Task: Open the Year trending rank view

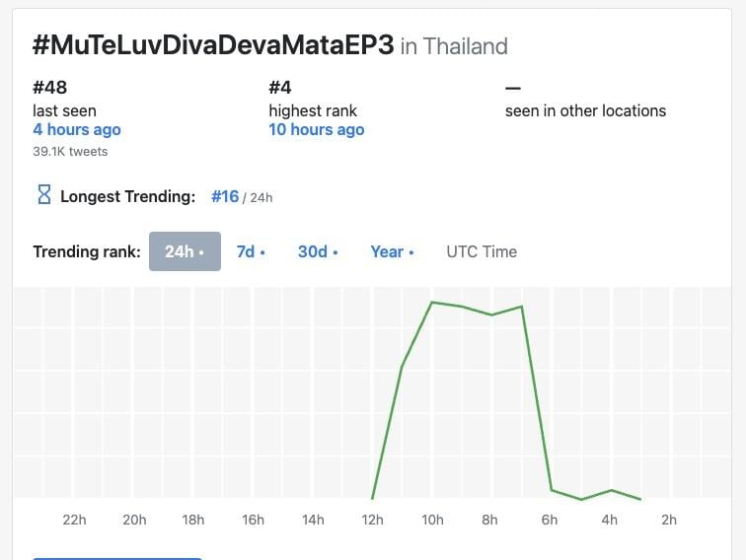Action: click(392, 251)
